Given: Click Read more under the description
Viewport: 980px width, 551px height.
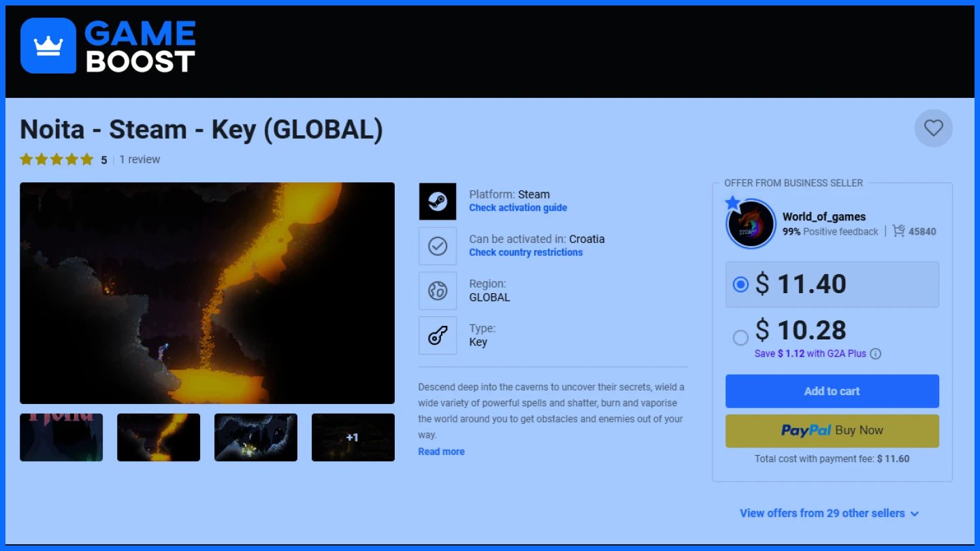Looking at the screenshot, I should point(442,452).
